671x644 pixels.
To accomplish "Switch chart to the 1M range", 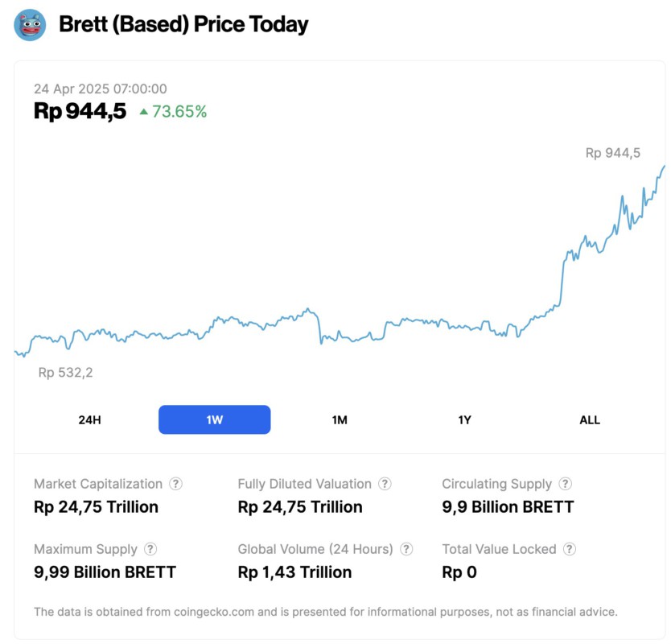I will coord(340,419).
